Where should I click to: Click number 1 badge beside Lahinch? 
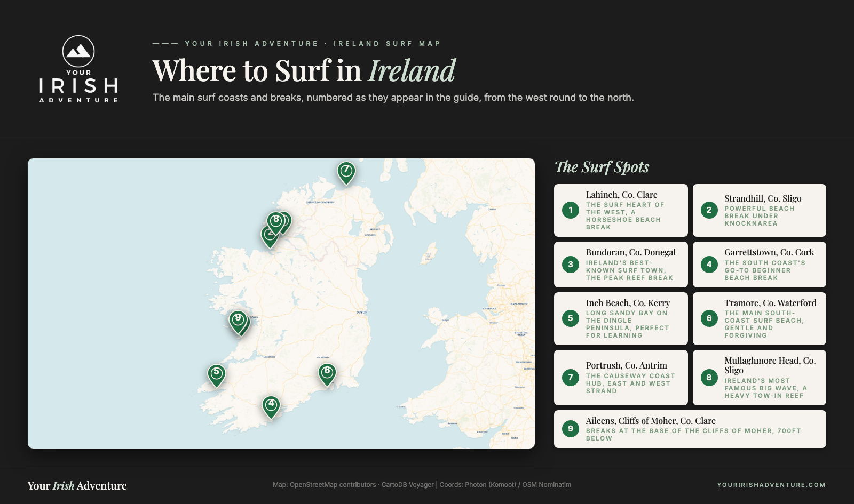click(x=571, y=210)
